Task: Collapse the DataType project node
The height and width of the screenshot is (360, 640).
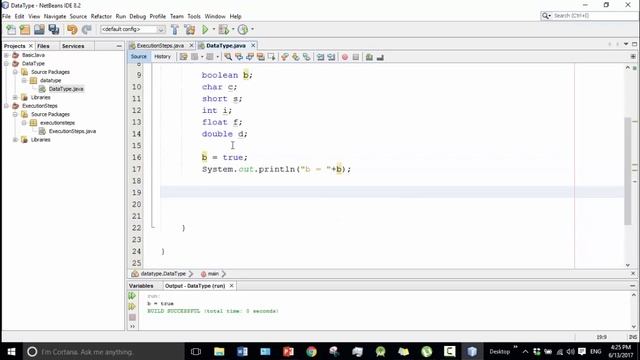Action: click(x=7, y=64)
